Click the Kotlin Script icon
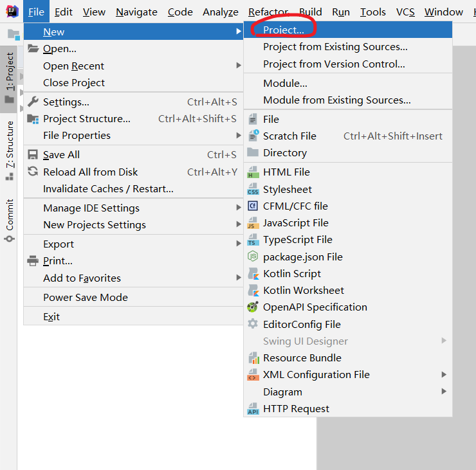476x470 pixels. tap(253, 274)
